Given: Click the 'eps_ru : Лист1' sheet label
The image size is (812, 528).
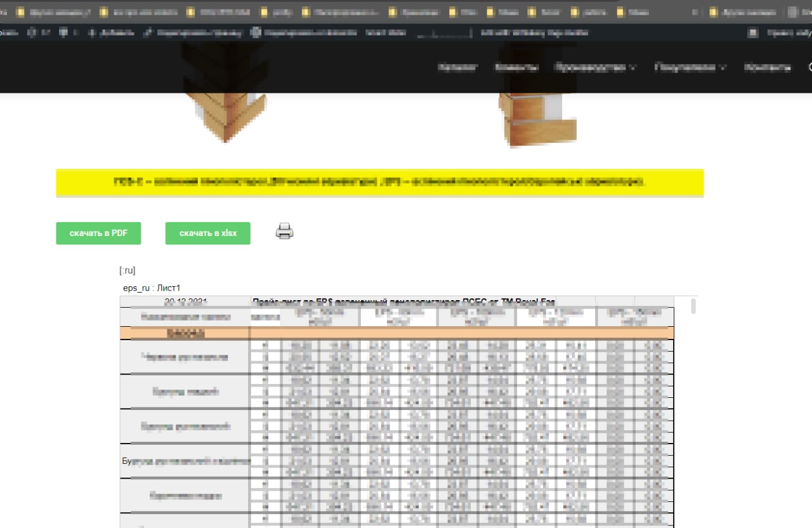Looking at the screenshot, I should pos(152,288).
